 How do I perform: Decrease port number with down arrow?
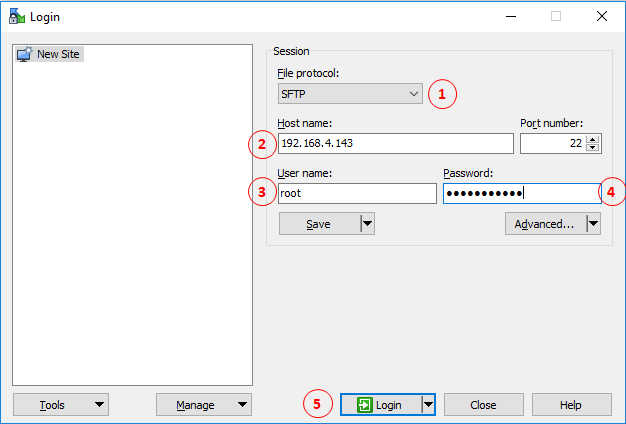[595, 148]
